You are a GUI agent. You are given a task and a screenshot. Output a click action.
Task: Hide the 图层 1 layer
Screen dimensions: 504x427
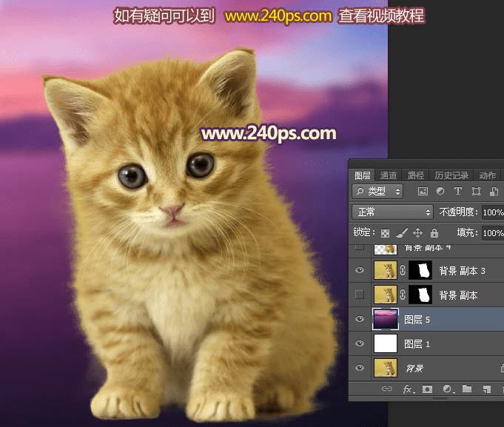tap(360, 343)
